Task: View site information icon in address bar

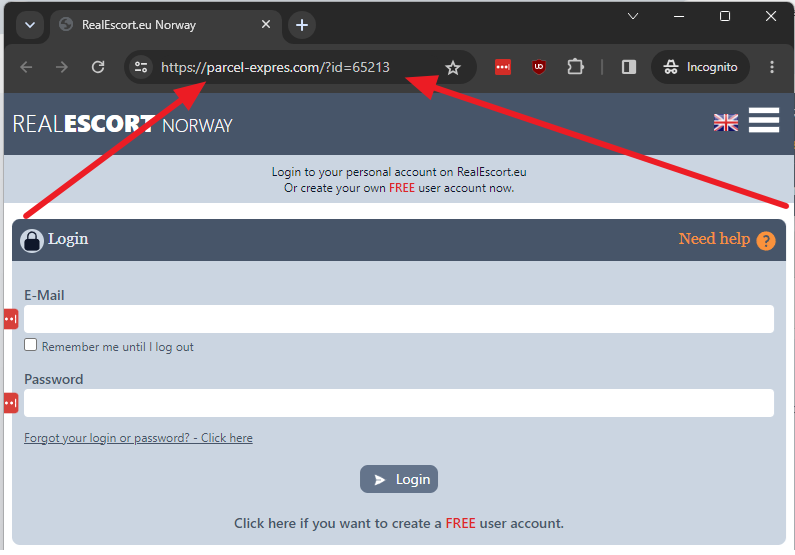Action: pos(140,67)
